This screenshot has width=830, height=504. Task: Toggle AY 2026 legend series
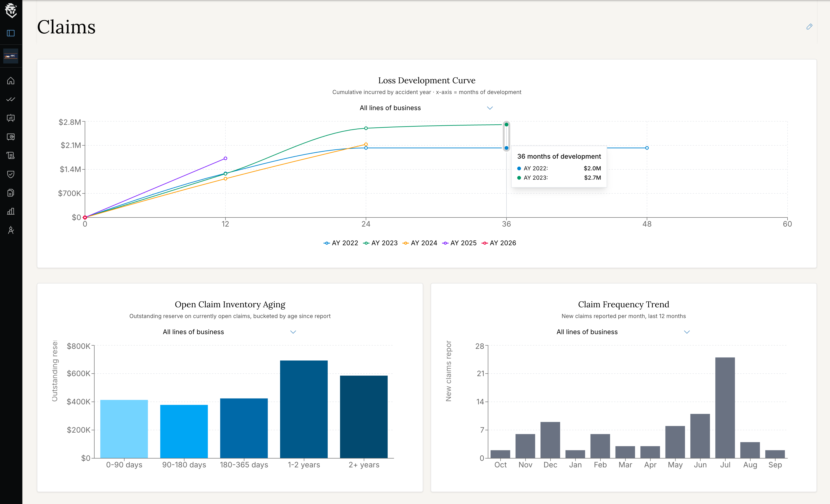click(499, 243)
